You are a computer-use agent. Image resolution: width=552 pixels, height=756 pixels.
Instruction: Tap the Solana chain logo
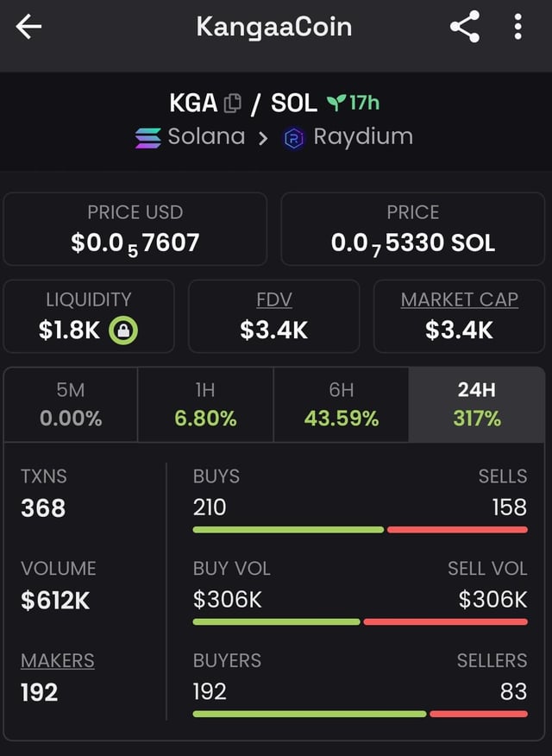[147, 137]
